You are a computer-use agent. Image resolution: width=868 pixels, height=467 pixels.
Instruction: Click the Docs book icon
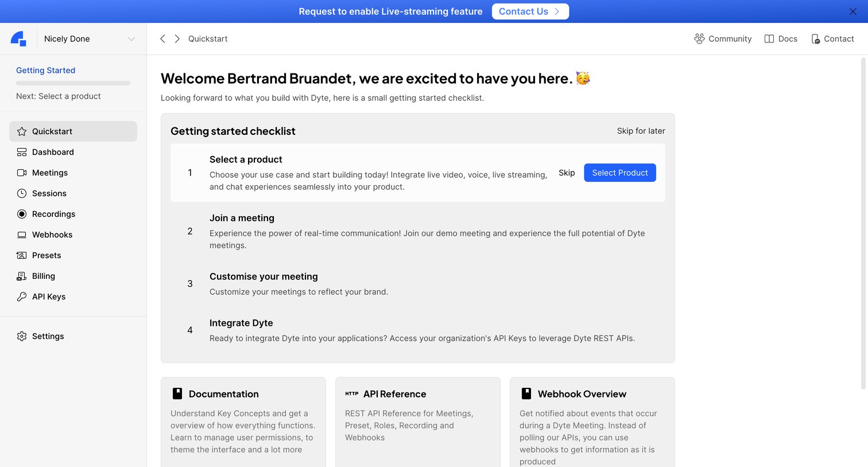pos(769,38)
